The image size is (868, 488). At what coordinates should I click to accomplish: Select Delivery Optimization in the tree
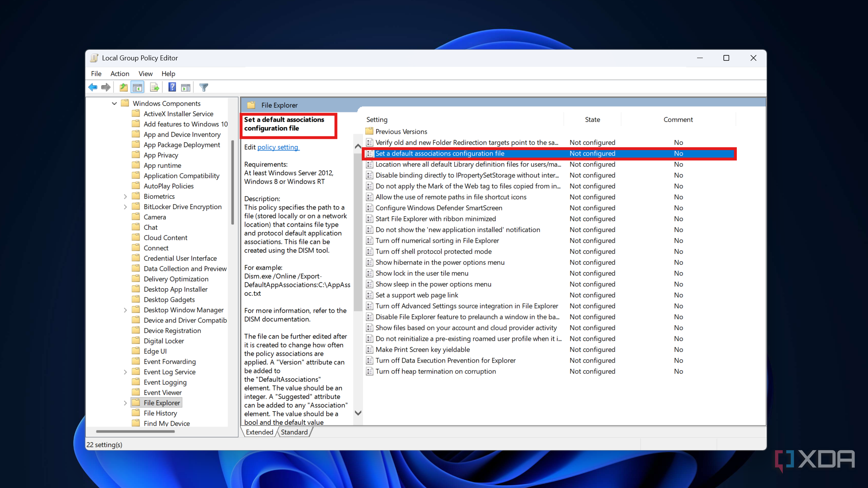pyautogui.click(x=176, y=279)
